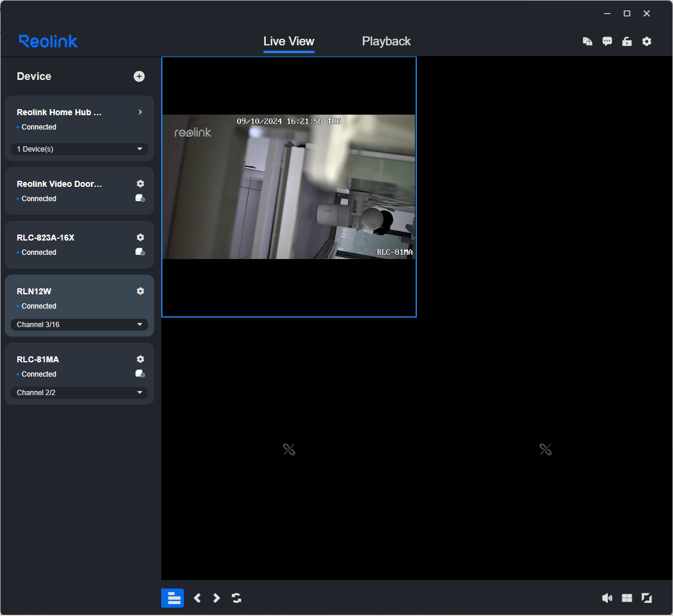The height and width of the screenshot is (616, 673).
Task: Select the Reolink Home Hub device name
Action: tap(59, 112)
